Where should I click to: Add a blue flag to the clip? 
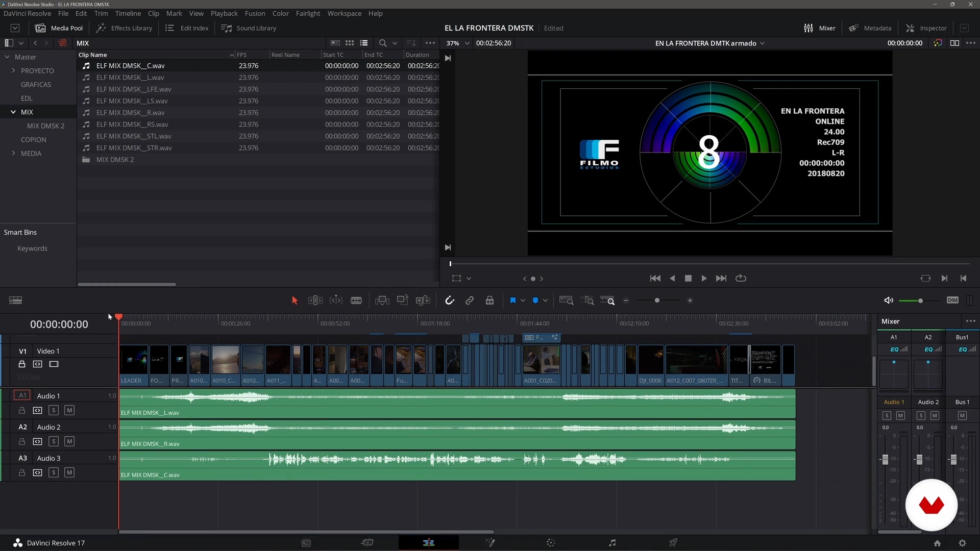click(x=512, y=300)
